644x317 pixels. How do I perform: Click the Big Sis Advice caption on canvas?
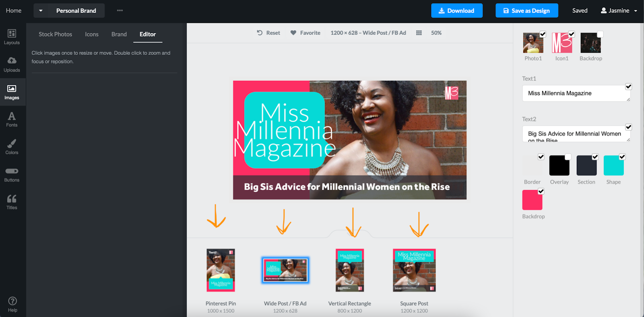347,187
